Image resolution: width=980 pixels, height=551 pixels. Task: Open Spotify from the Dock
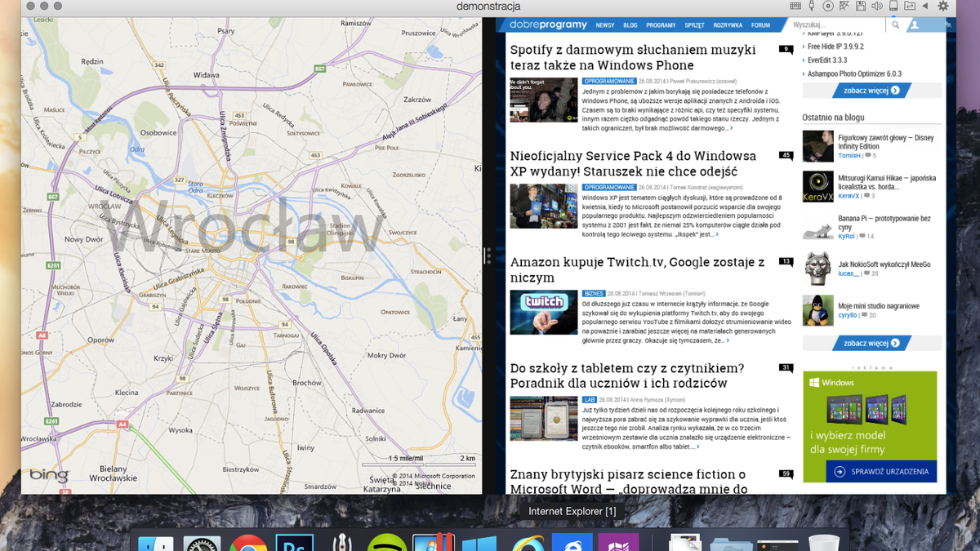click(386, 543)
